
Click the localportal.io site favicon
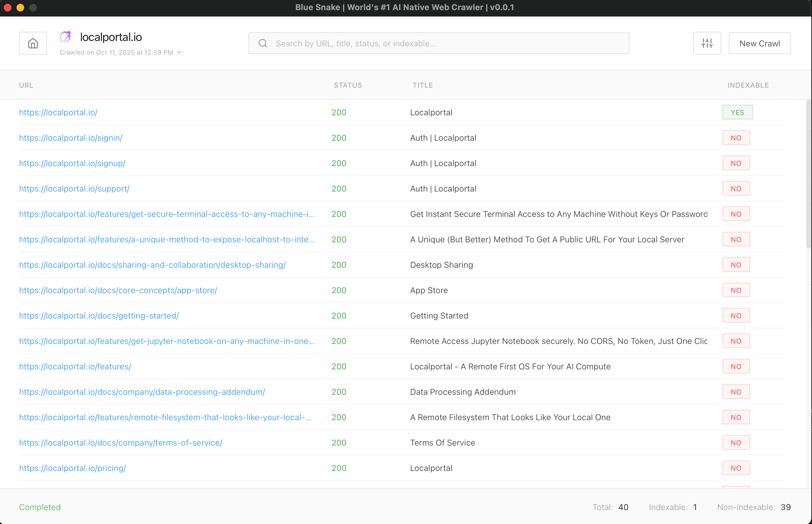coord(65,37)
